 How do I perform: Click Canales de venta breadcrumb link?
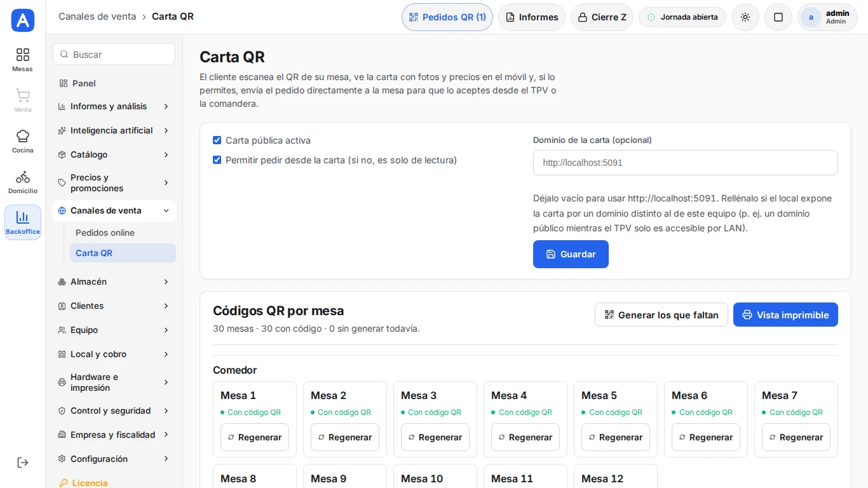[x=97, y=17]
